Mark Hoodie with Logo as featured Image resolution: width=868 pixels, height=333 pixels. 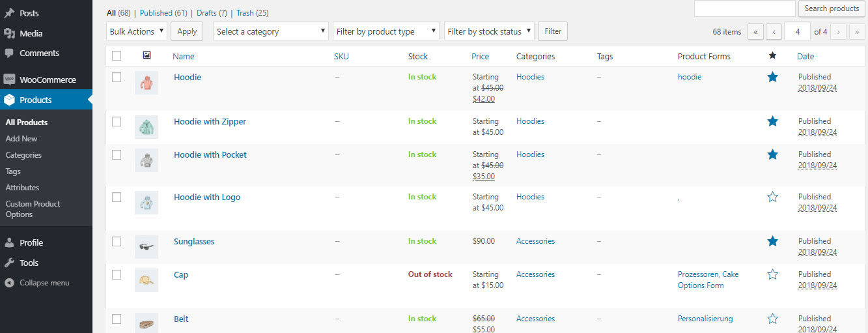(x=772, y=197)
